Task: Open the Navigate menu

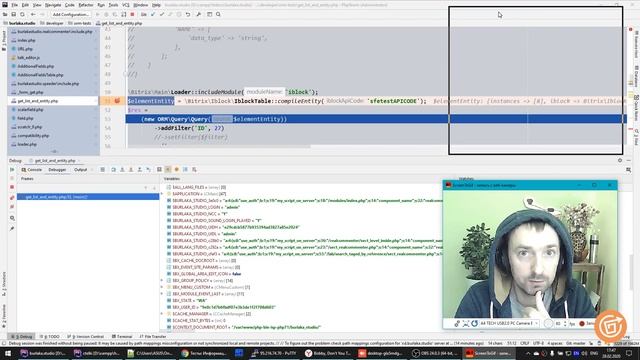Action: 53,5
